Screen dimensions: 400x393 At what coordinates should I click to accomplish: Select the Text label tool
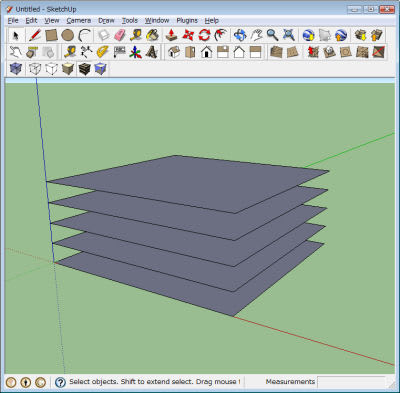click(x=119, y=52)
